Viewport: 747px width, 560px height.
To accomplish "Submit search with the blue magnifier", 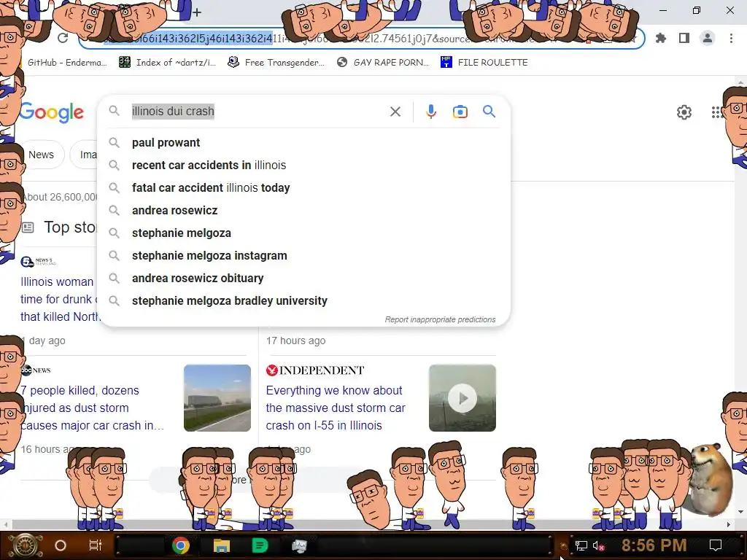I will pyautogui.click(x=489, y=112).
